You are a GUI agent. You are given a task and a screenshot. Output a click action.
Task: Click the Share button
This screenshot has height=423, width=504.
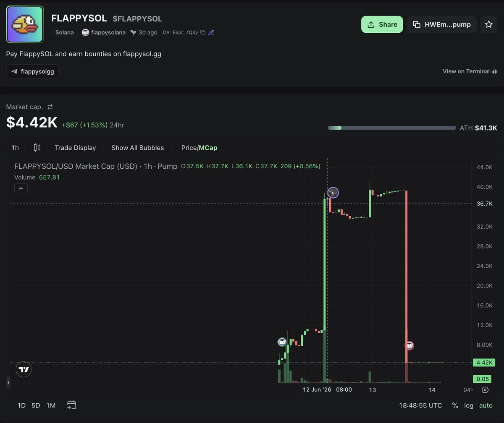(382, 24)
